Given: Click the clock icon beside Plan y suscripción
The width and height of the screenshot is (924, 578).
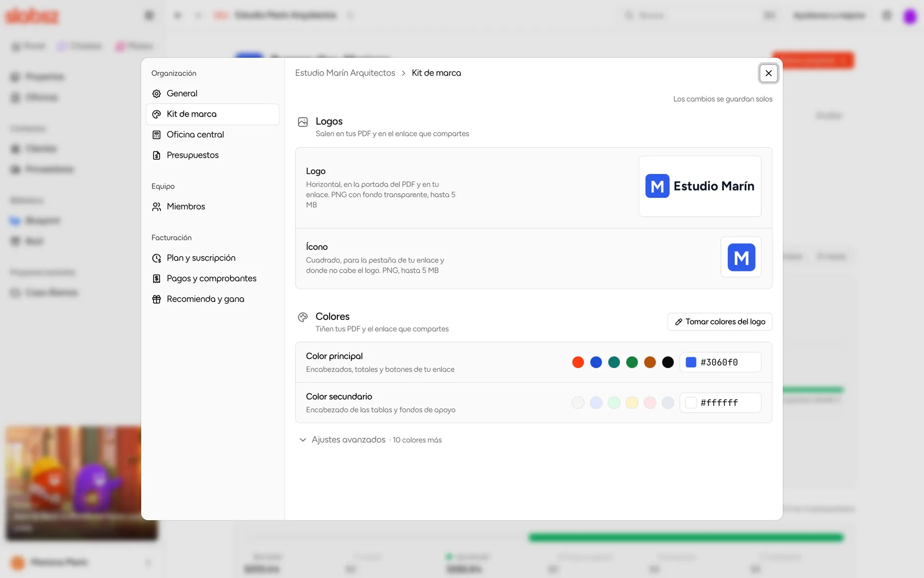Looking at the screenshot, I should pyautogui.click(x=156, y=258).
